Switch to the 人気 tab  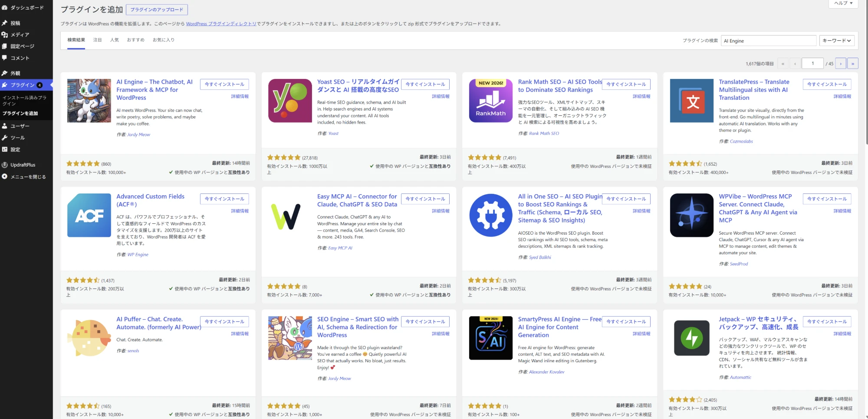coord(115,40)
